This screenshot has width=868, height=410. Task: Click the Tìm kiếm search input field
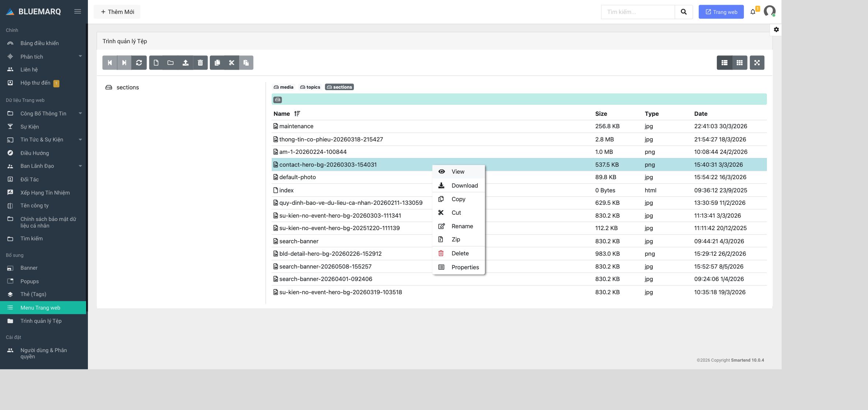638,12
